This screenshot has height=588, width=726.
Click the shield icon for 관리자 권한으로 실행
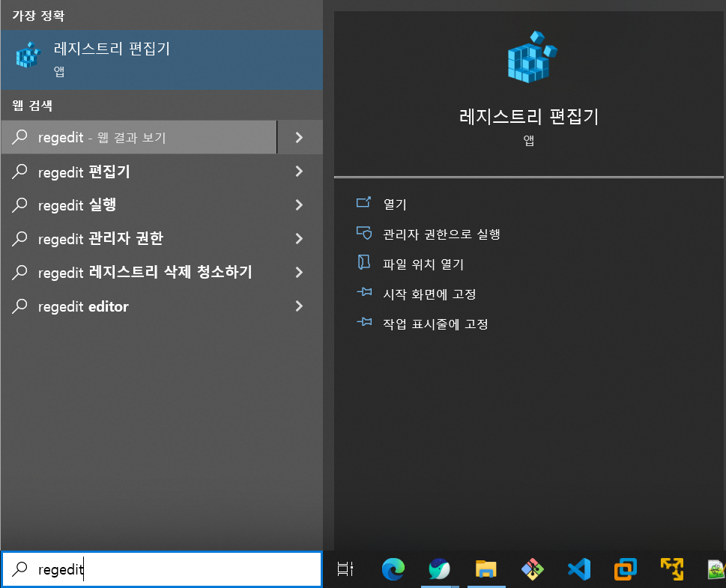[364, 232]
